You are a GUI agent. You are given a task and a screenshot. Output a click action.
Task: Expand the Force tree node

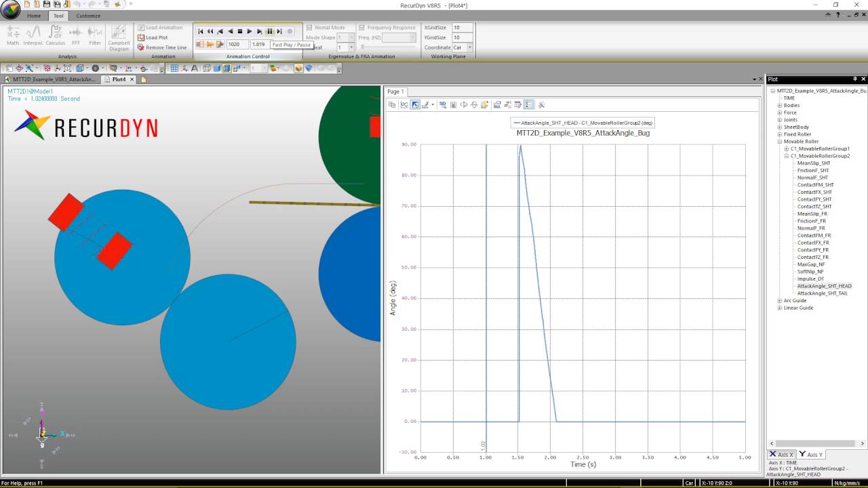click(780, 113)
